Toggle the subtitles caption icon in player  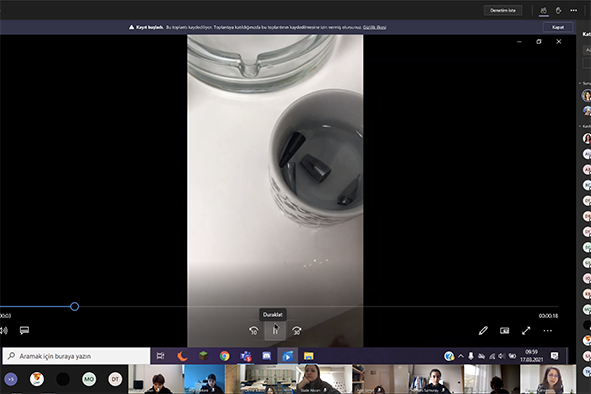[24, 331]
